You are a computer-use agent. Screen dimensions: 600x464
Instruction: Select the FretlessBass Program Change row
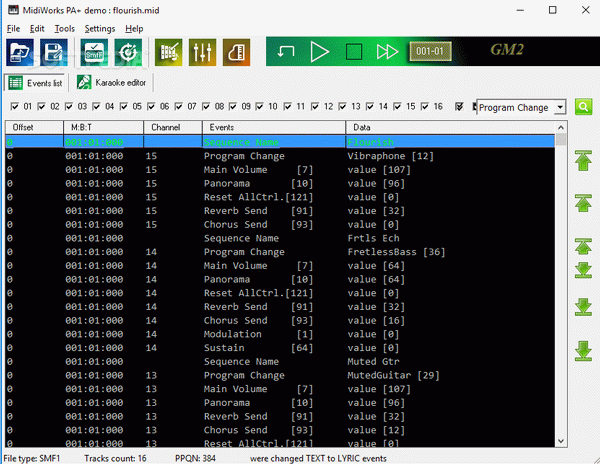click(280, 252)
